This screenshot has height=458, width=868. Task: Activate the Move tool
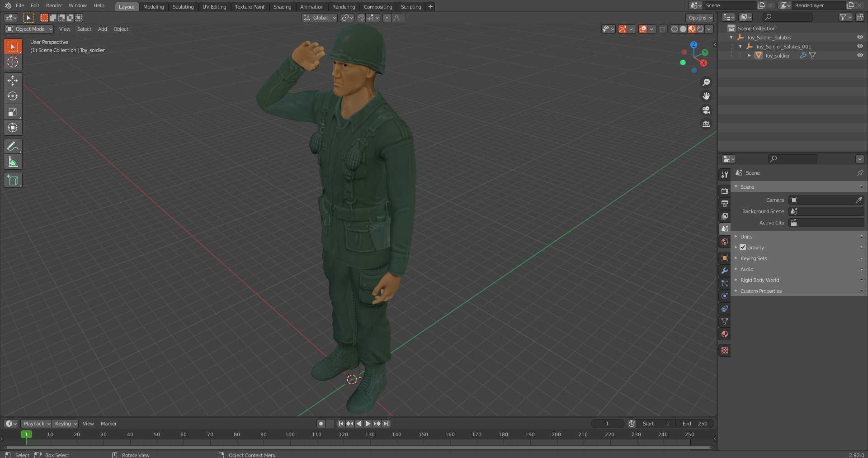(x=13, y=81)
